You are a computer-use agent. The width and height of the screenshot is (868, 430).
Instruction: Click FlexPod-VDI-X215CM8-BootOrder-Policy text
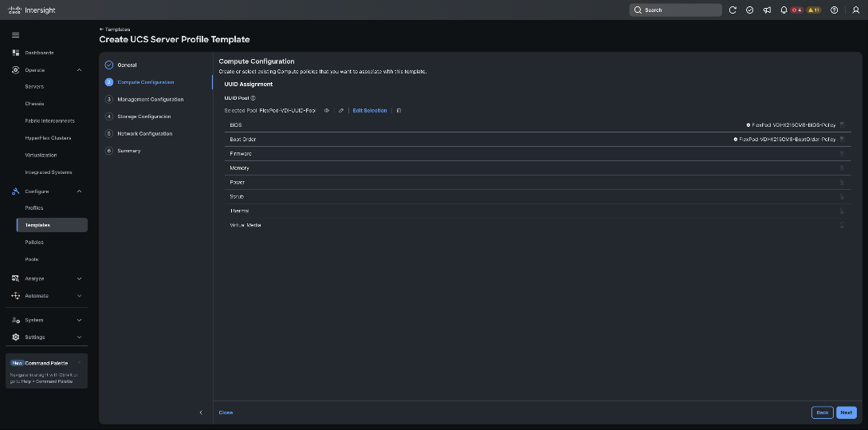click(787, 139)
